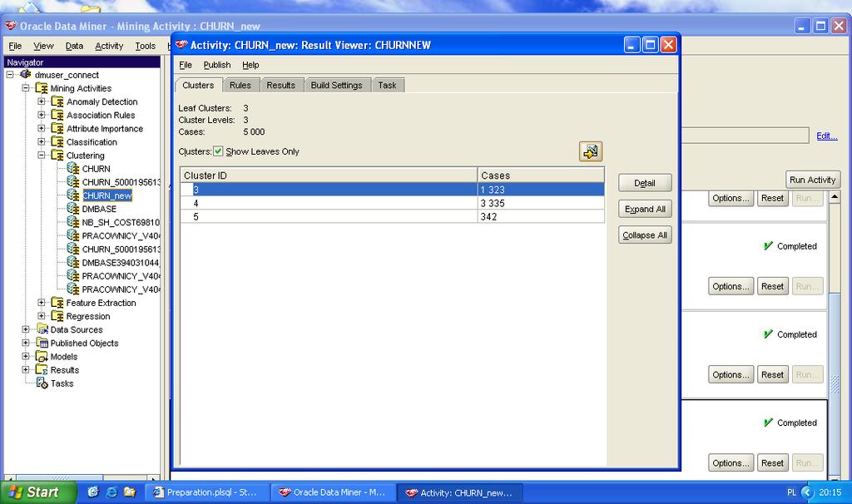The height and width of the screenshot is (504, 852).
Task: Expand the Feature Extraction node
Action: (x=42, y=303)
